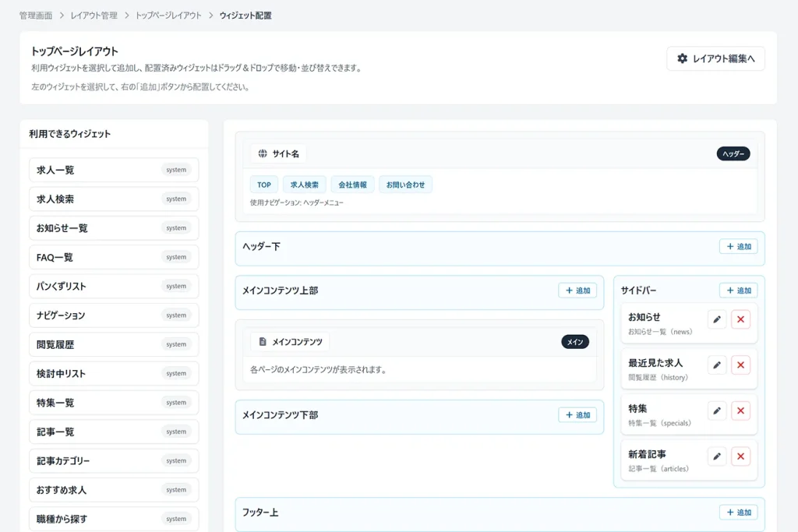Click the 求人検索 navigation chip
Image resolution: width=798 pixels, height=532 pixels.
pos(305,185)
